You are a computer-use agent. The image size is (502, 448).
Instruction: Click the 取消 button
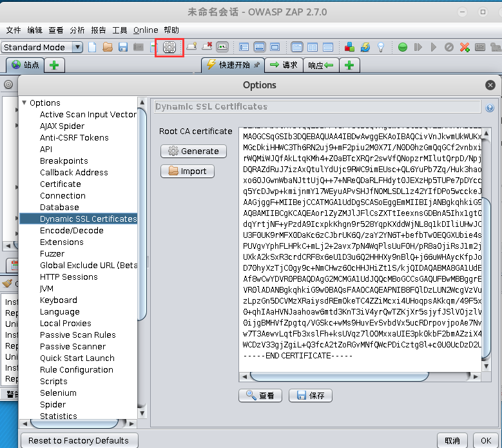click(x=452, y=441)
